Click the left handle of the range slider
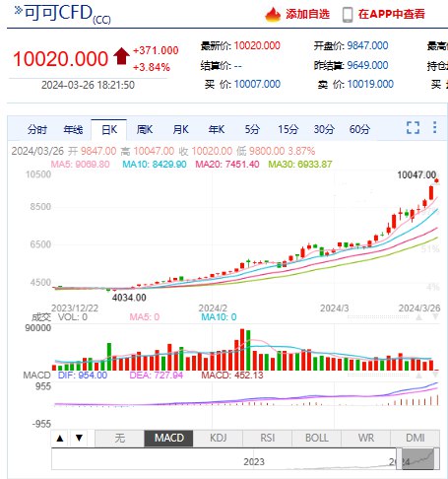Image resolution: width=448 pixels, height=479 pixels. pyautogui.click(x=399, y=458)
